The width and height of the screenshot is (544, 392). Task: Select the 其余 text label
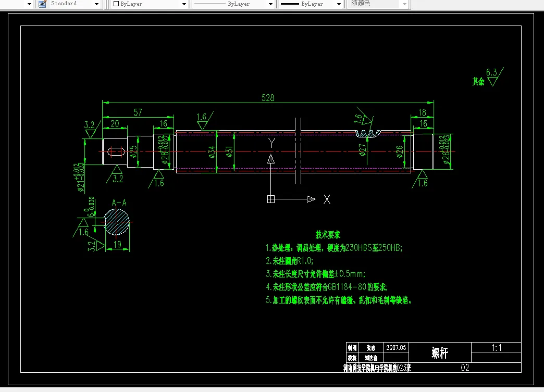coord(478,82)
